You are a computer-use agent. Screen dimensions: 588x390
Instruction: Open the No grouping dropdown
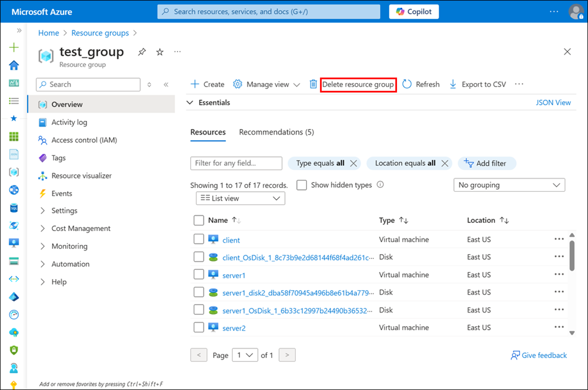(x=509, y=185)
